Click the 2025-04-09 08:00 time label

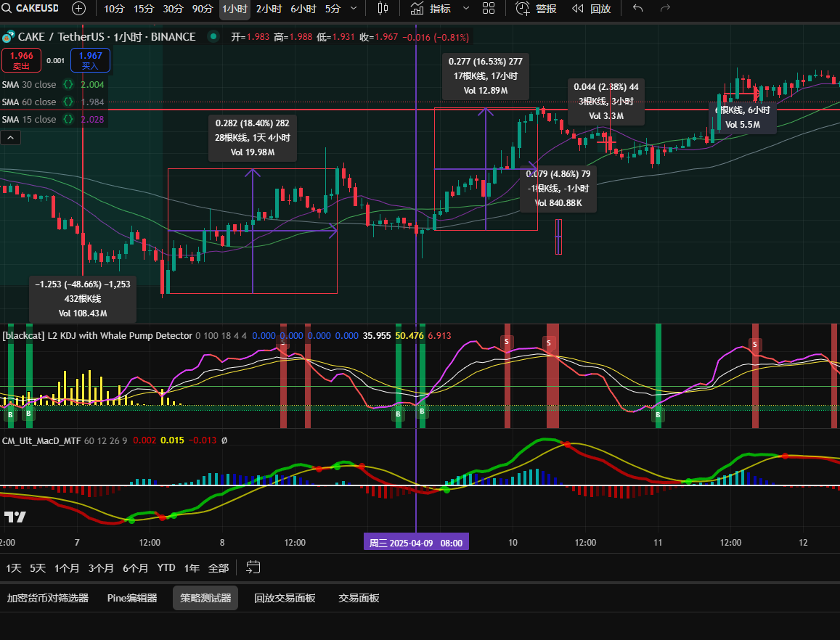point(416,543)
